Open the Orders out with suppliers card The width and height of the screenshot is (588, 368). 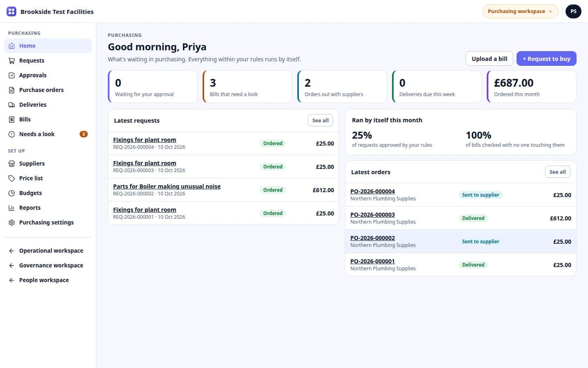(342, 87)
